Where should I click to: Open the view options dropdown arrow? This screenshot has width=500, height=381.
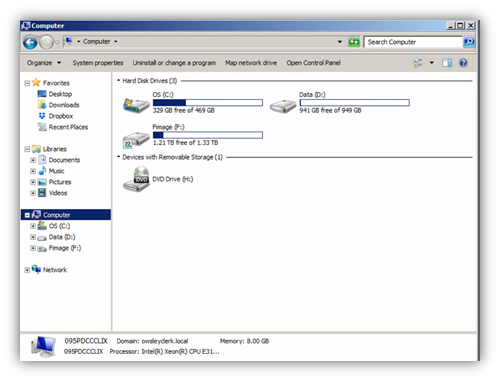[x=432, y=63]
